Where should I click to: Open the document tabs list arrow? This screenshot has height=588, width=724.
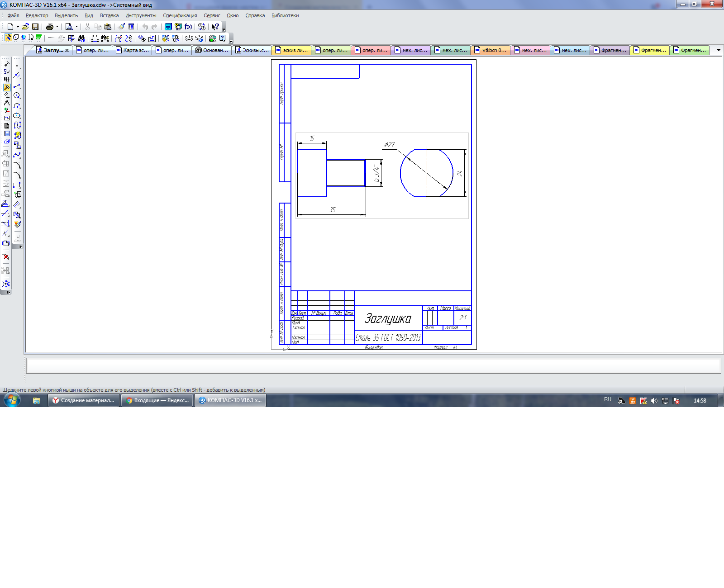[x=719, y=50]
